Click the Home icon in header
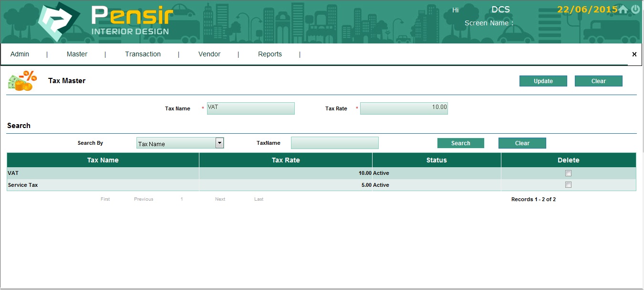Screen dimensions: 644x290 tap(623, 10)
